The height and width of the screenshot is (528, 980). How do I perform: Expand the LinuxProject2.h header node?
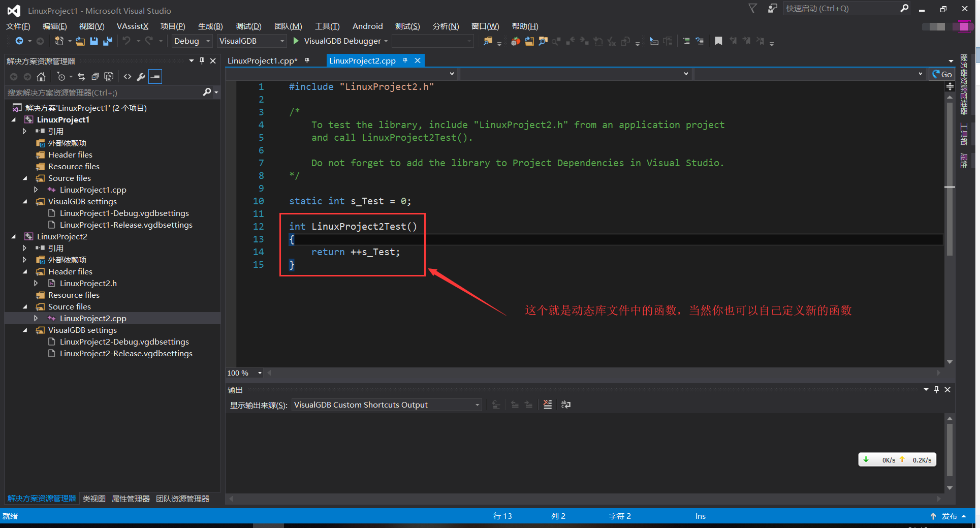pyautogui.click(x=36, y=283)
